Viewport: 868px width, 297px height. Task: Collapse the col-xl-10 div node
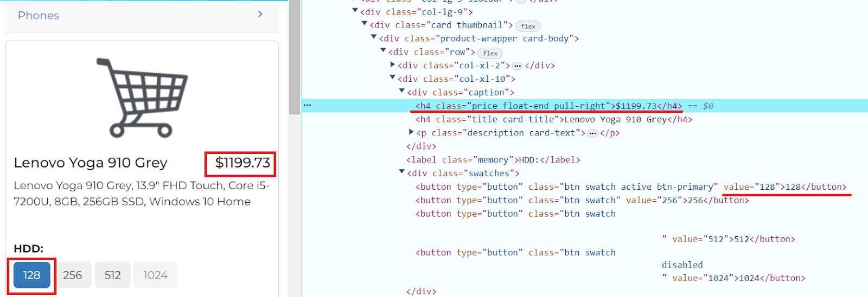click(393, 78)
